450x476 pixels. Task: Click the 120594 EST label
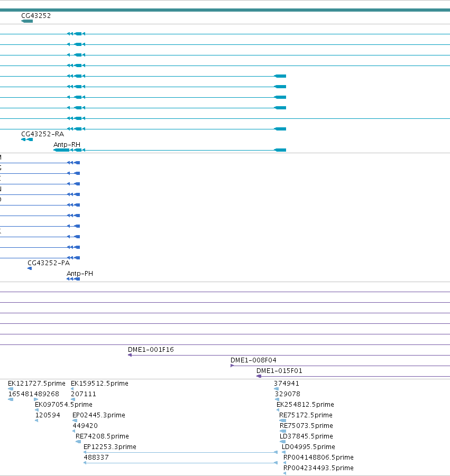pos(48,415)
